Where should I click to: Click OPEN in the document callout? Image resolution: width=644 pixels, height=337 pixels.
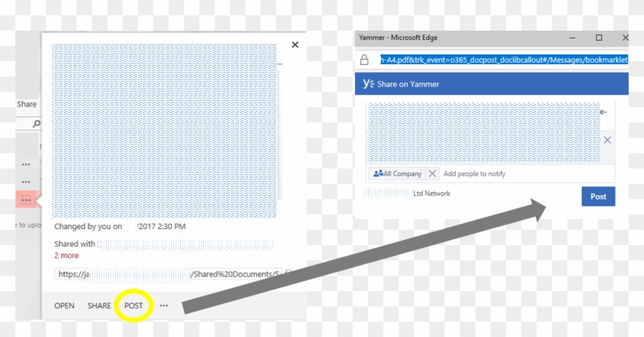click(64, 306)
